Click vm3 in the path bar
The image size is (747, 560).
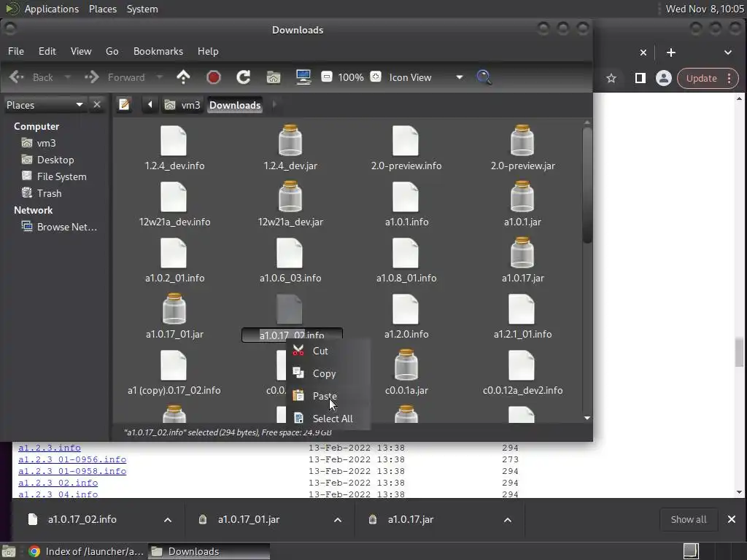(182, 105)
